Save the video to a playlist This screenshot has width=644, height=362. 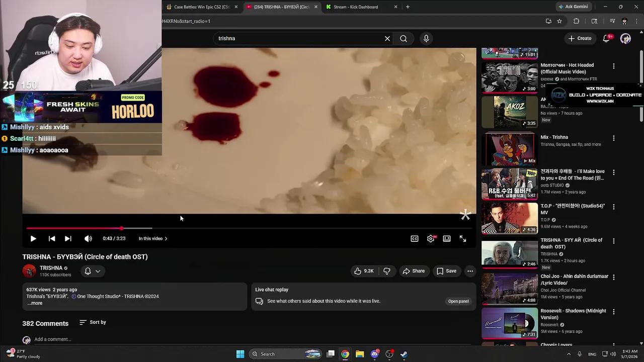coord(446,271)
